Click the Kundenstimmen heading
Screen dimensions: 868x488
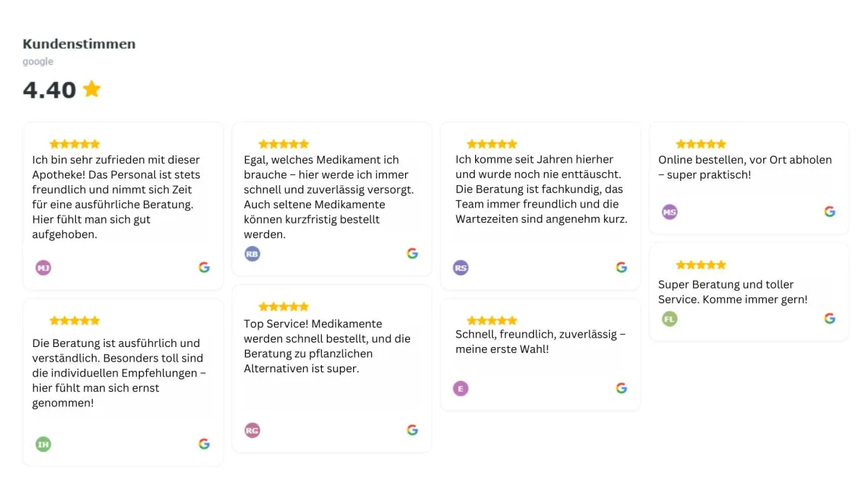(x=79, y=44)
